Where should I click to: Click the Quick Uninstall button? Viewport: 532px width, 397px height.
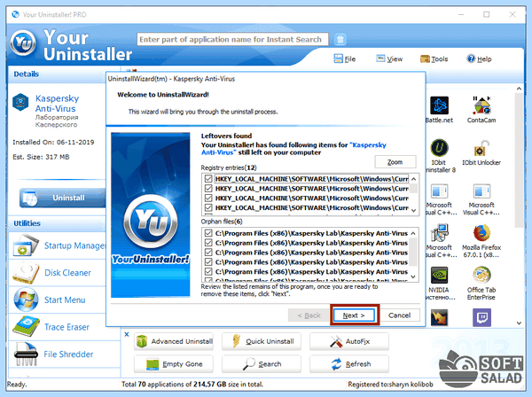tap(262, 341)
